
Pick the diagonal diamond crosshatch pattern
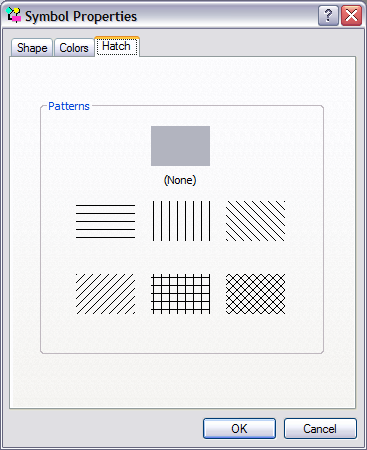point(255,294)
